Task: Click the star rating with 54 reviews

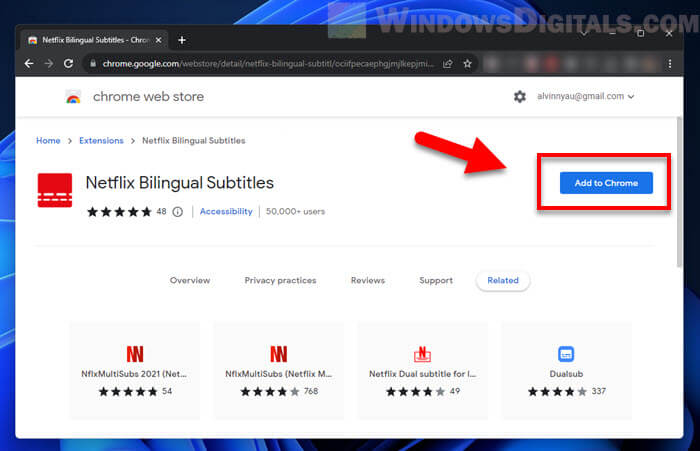Action: coord(128,392)
